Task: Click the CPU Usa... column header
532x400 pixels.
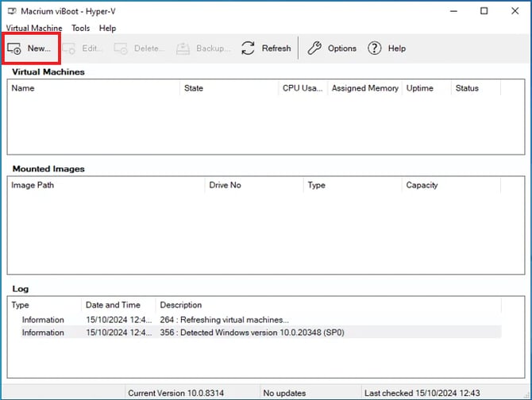Action: (303, 88)
